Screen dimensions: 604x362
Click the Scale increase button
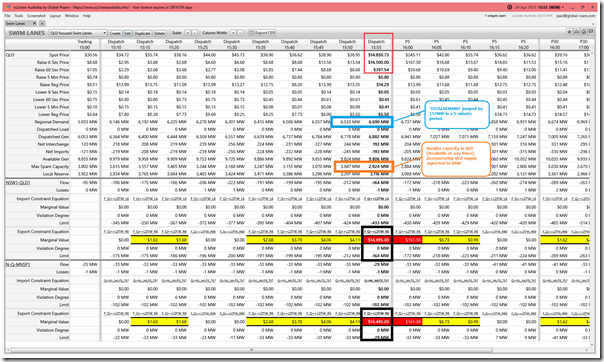[187, 33]
